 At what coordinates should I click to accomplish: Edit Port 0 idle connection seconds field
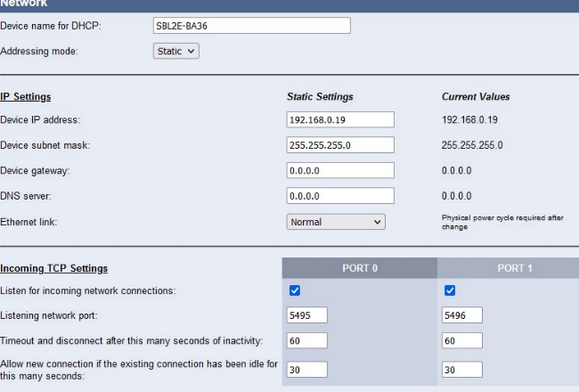(306, 370)
